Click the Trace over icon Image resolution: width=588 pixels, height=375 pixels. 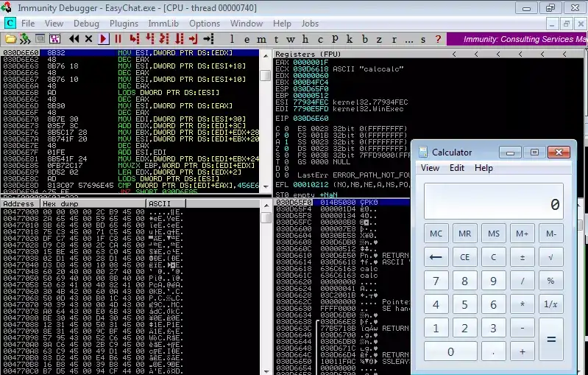[180, 38]
